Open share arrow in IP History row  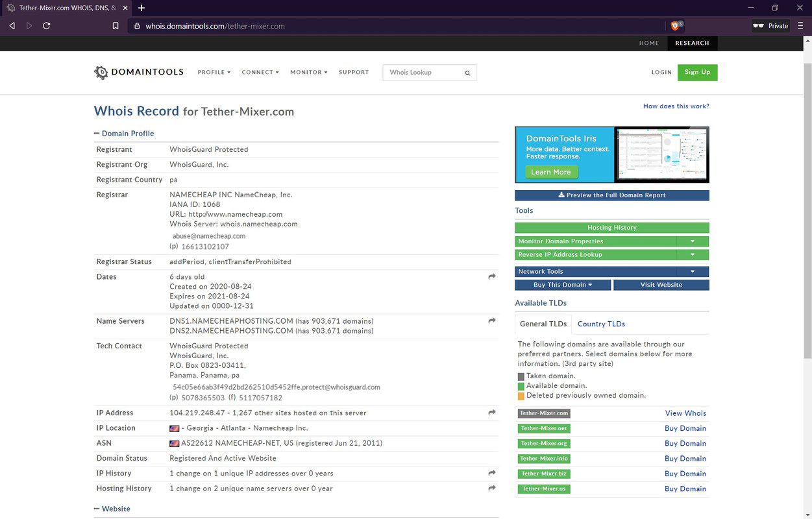point(492,473)
